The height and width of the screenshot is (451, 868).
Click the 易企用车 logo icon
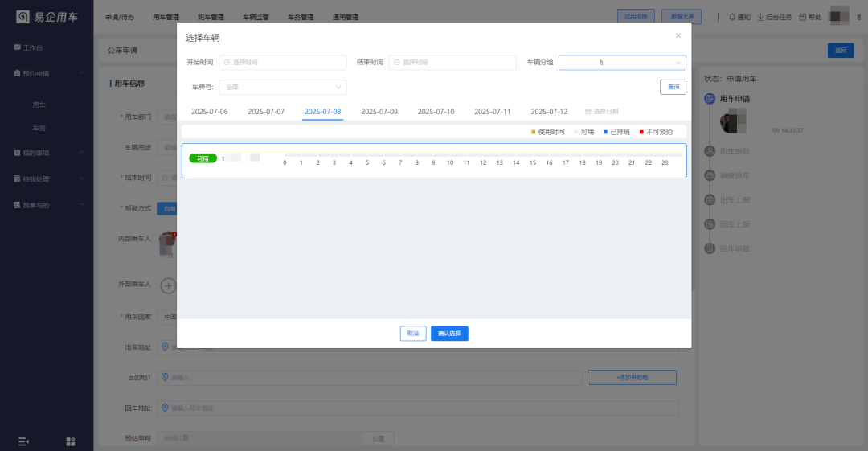tap(23, 17)
